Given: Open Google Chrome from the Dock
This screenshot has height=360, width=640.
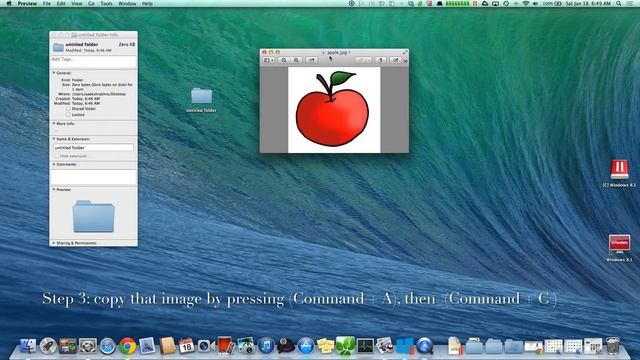Looking at the screenshot, I should [x=128, y=346].
